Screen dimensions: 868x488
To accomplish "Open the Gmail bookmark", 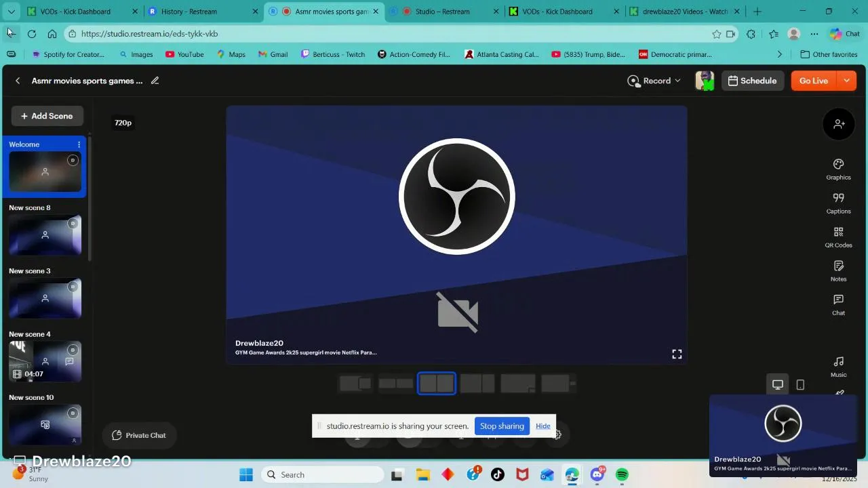I will click(273, 54).
